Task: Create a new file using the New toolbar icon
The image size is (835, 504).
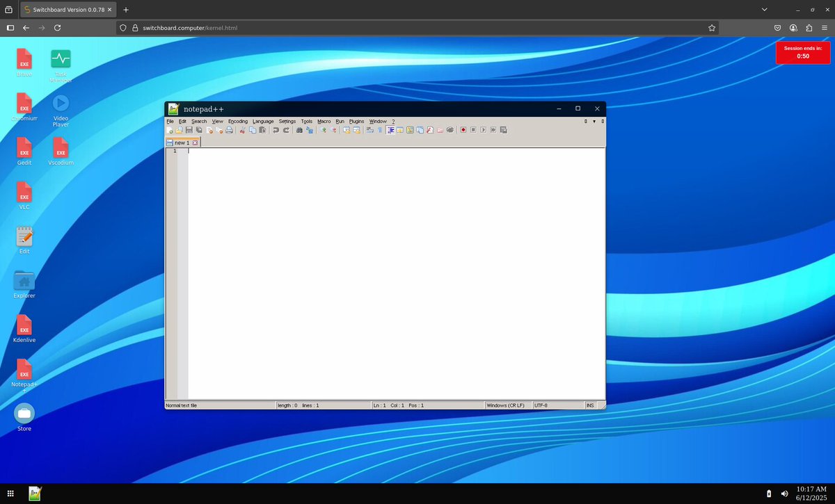Action: click(169, 130)
